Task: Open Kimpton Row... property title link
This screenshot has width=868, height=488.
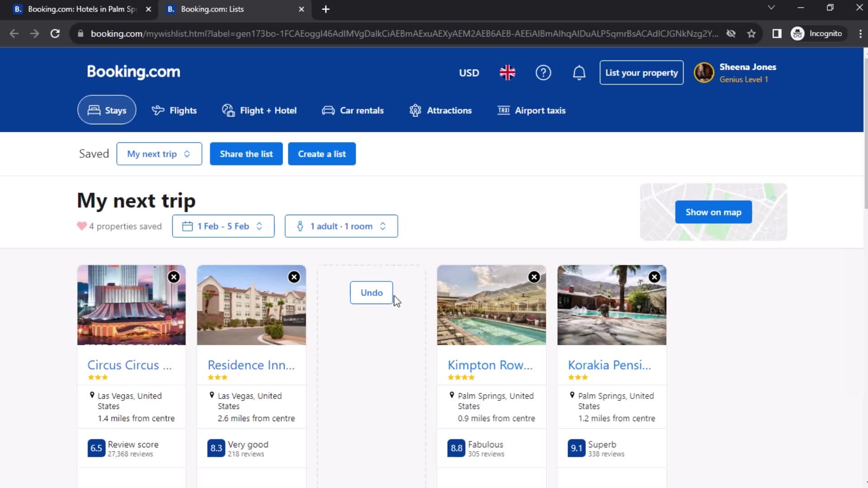Action: 490,365
